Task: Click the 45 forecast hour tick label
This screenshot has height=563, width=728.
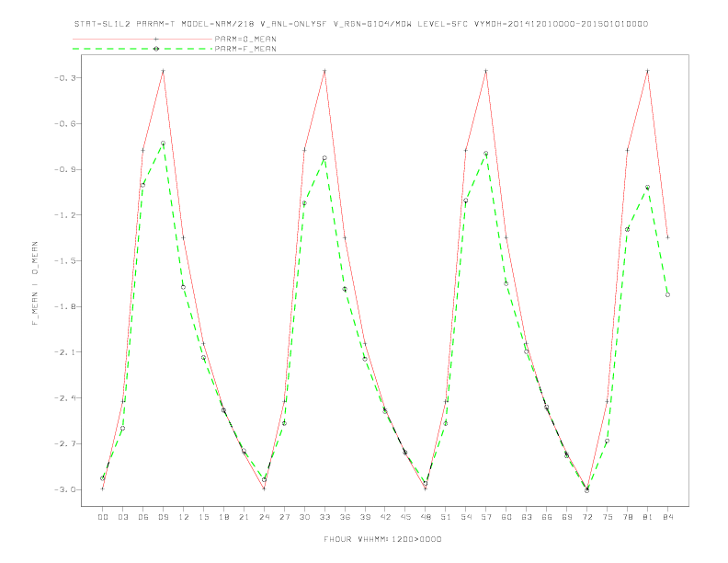Action: point(405,517)
